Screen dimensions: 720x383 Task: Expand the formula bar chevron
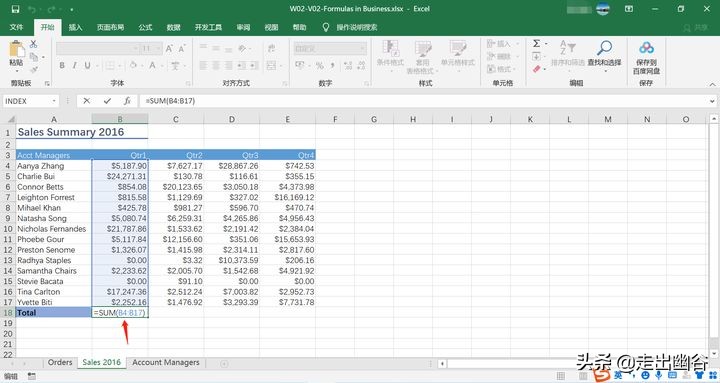tap(712, 101)
